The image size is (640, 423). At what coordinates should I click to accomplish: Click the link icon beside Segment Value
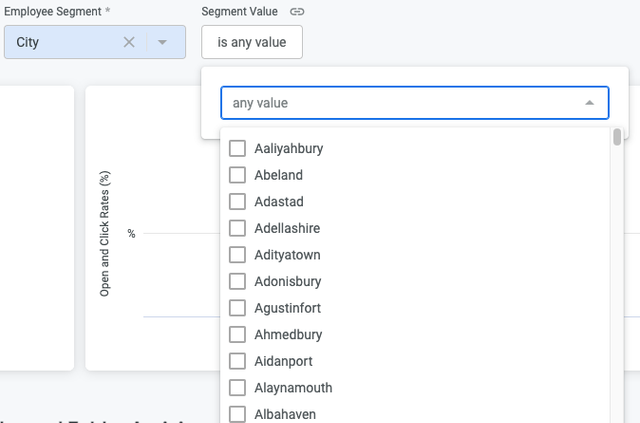click(x=296, y=12)
